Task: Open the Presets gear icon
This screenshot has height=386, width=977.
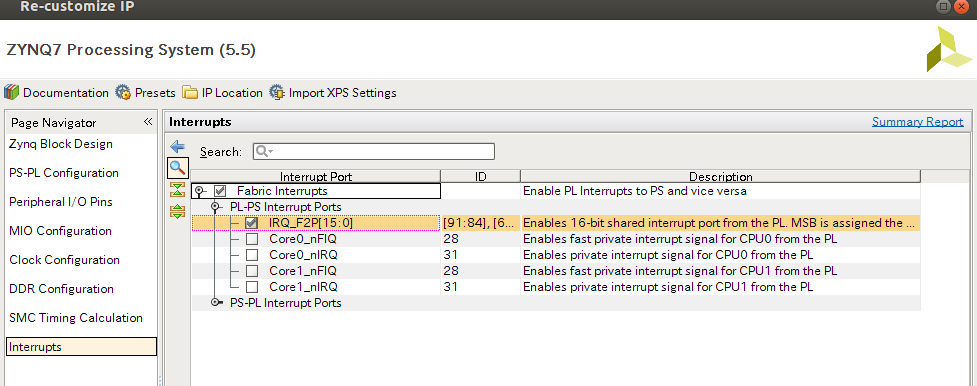Action: click(123, 92)
